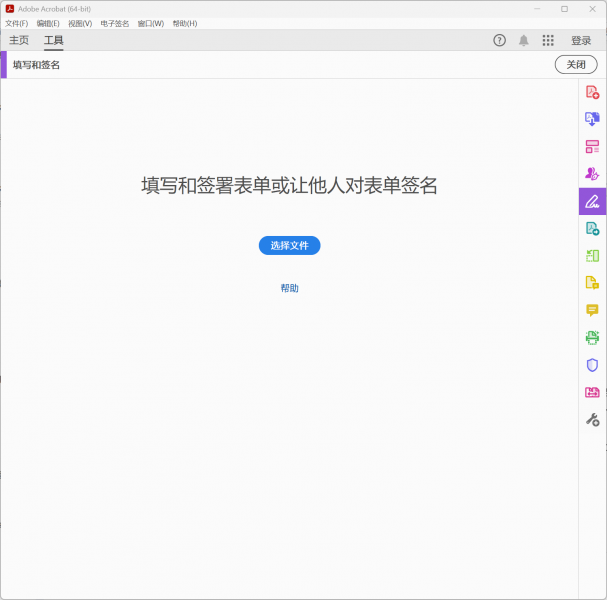Open the Create PDF tool in sidebar
This screenshot has width=607, height=600.
click(592, 92)
